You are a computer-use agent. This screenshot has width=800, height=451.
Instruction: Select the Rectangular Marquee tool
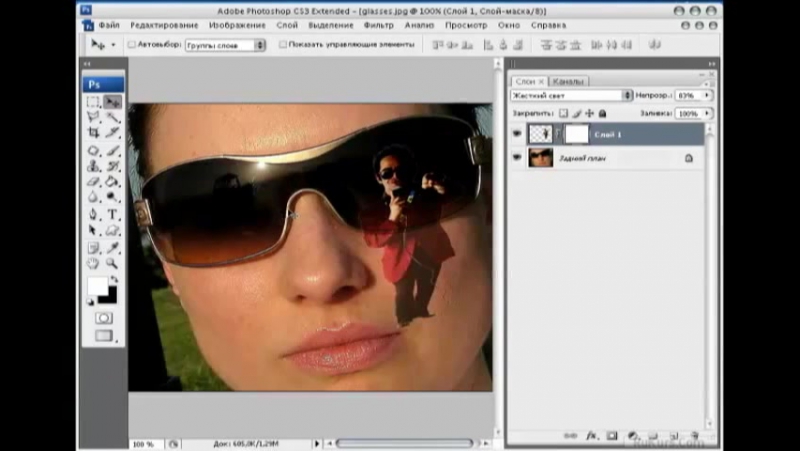point(94,102)
